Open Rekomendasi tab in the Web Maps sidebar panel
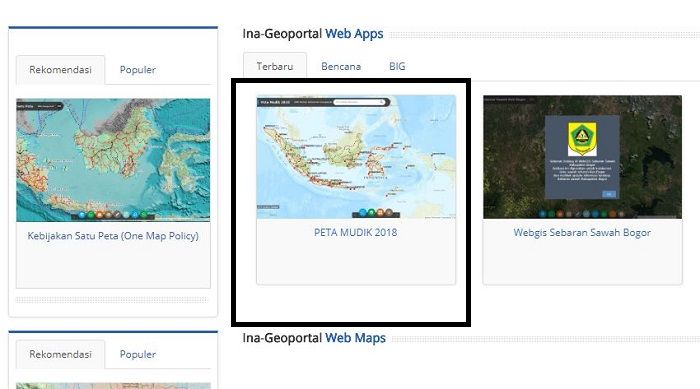700x389 pixels. 60,354
